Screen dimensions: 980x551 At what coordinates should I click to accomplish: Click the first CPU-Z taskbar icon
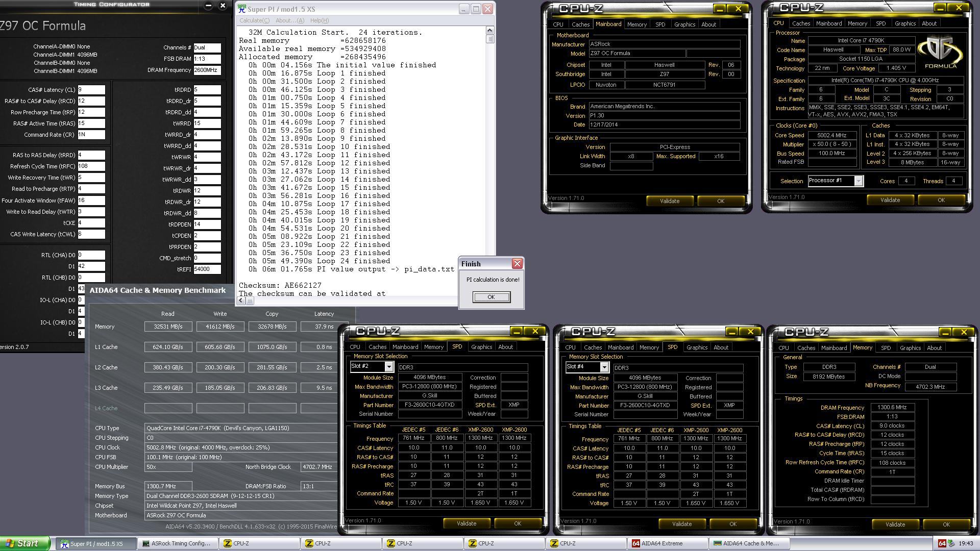coord(228,544)
